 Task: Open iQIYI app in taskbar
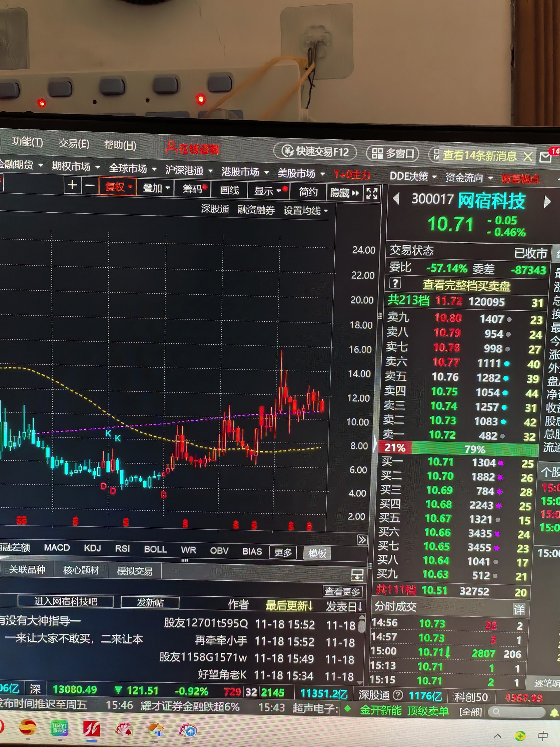[x=59, y=729]
